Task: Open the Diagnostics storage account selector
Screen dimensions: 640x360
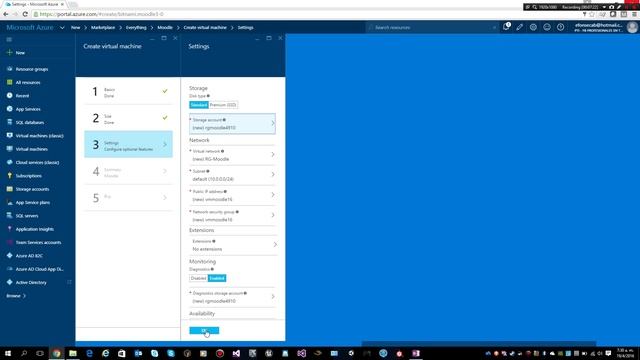Action: (232, 297)
